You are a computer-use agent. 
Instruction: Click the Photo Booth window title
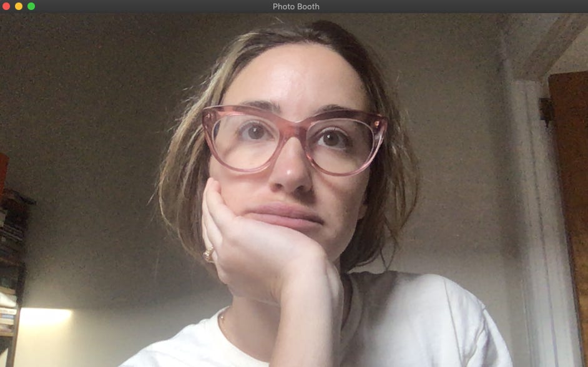[296, 6]
